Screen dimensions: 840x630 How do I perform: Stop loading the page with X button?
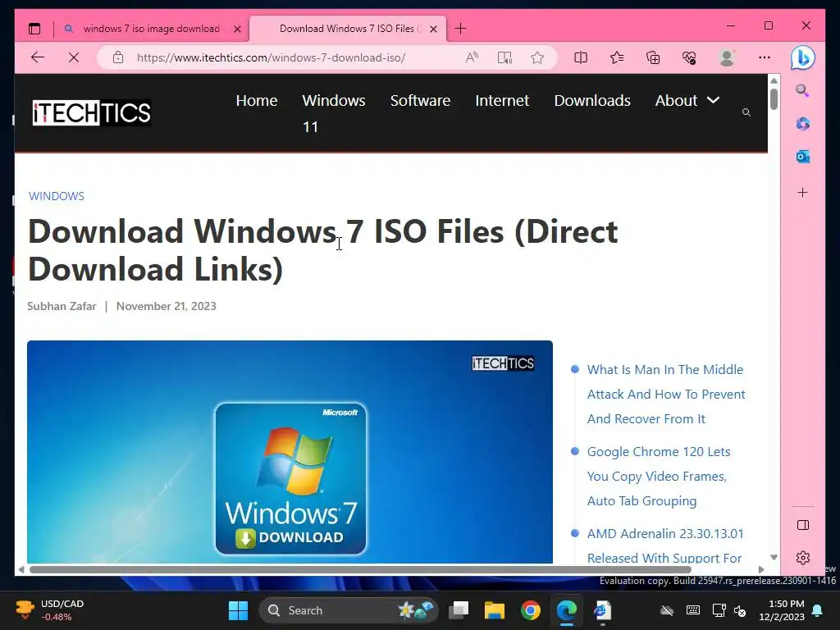(x=74, y=57)
